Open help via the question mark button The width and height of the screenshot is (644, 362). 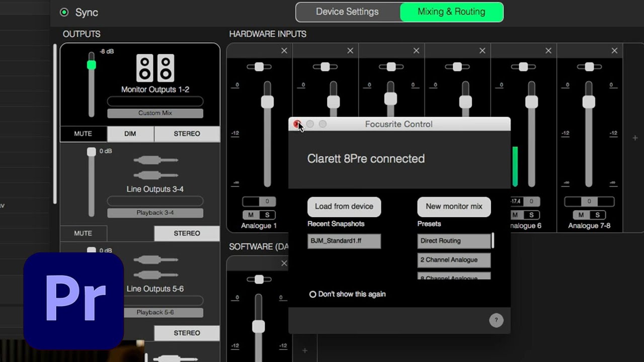[496, 320]
